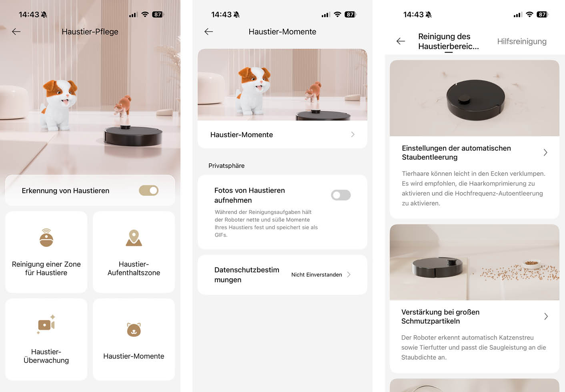This screenshot has height=392, width=565.
Task: Switch to the Hilfsreinigung tab
Action: (522, 41)
